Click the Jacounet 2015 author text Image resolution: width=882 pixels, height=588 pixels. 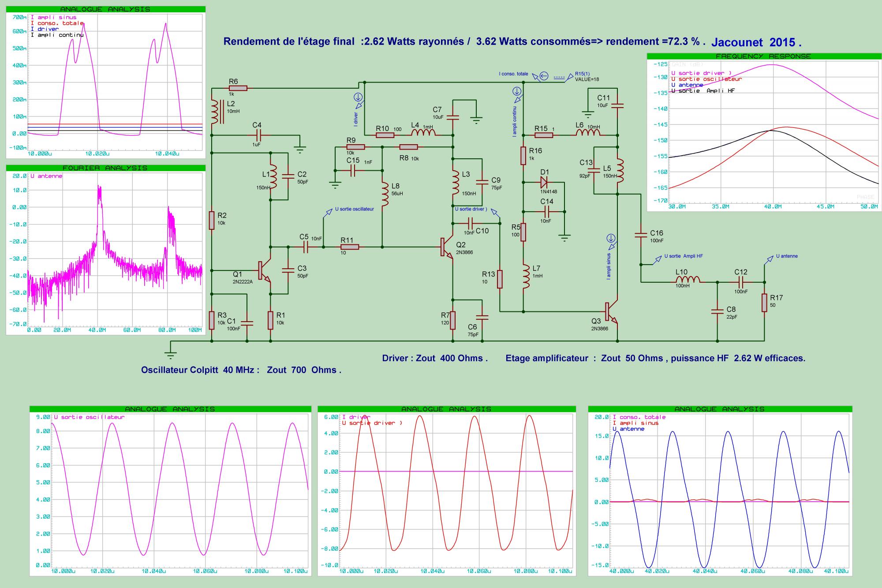[756, 42]
